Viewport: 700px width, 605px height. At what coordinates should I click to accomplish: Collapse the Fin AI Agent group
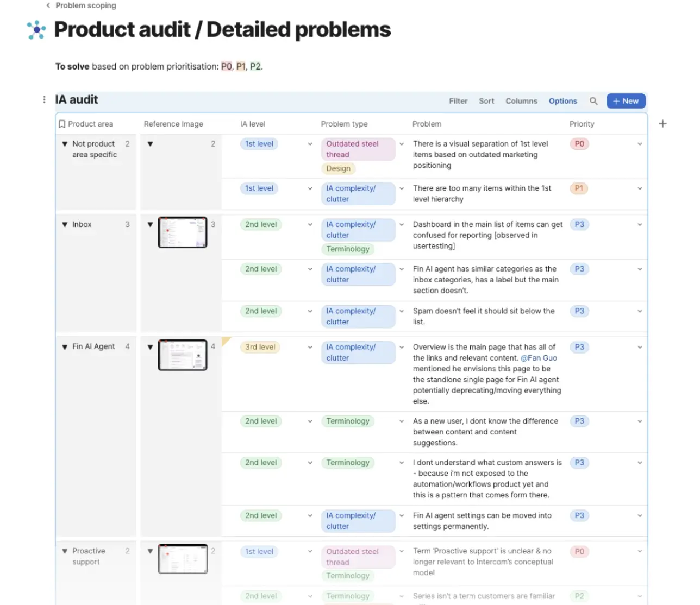click(x=65, y=347)
